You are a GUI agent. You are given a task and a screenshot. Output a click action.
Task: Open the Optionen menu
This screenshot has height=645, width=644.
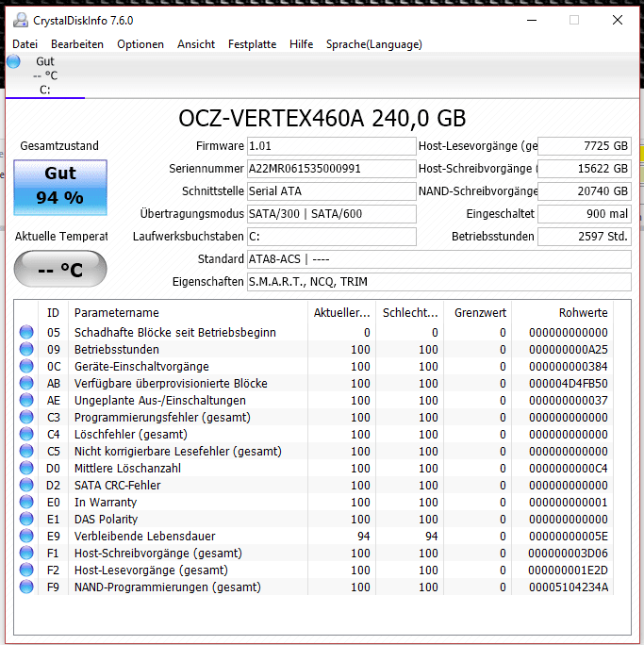(140, 44)
